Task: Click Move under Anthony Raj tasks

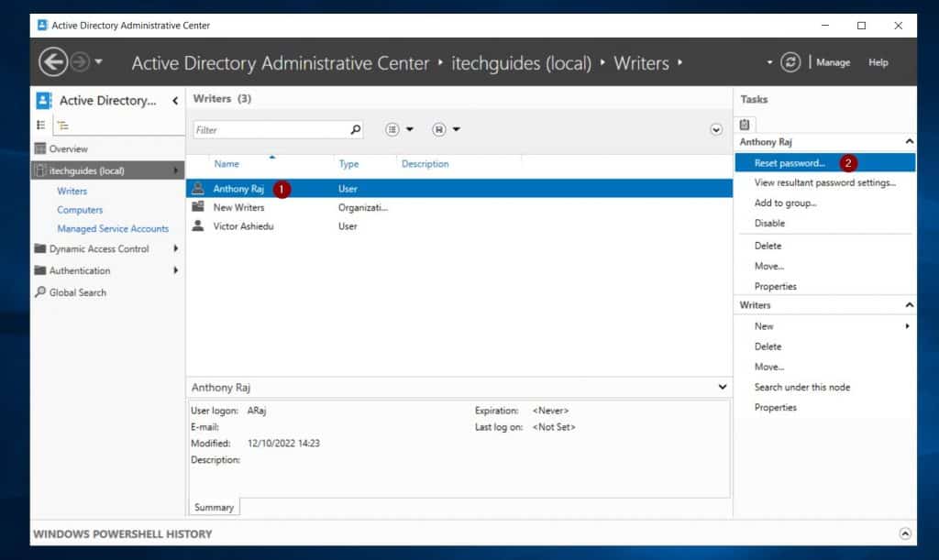Action: (x=769, y=266)
